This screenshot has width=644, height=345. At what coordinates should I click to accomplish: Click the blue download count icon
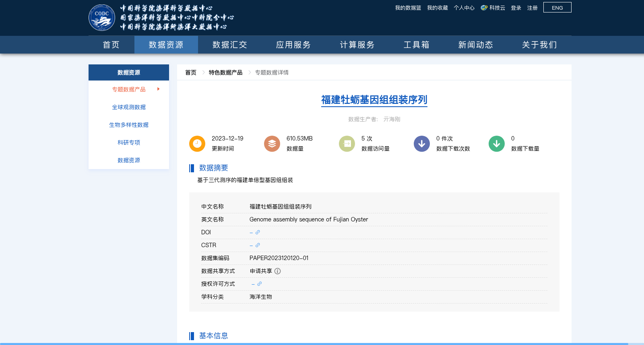422,144
